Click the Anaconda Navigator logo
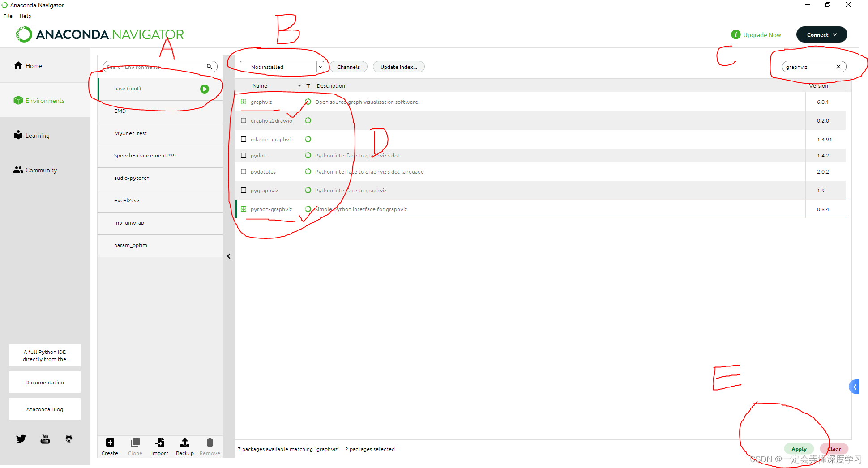 click(x=100, y=34)
